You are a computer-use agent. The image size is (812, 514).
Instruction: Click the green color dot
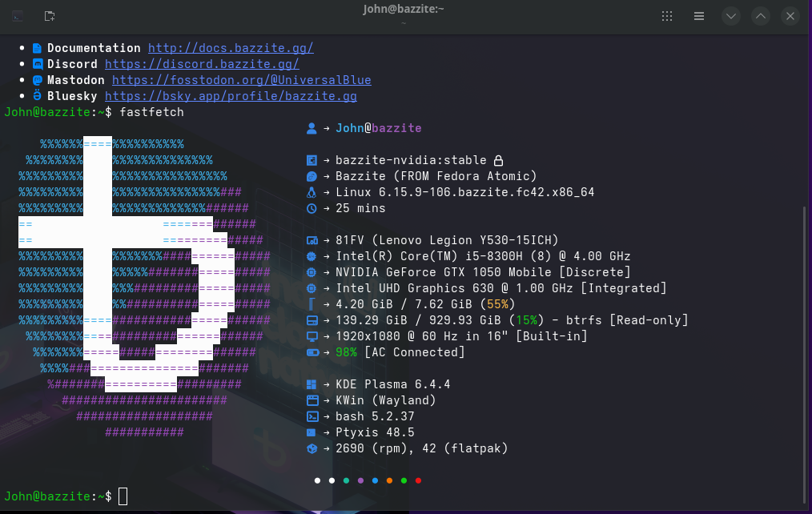404,481
